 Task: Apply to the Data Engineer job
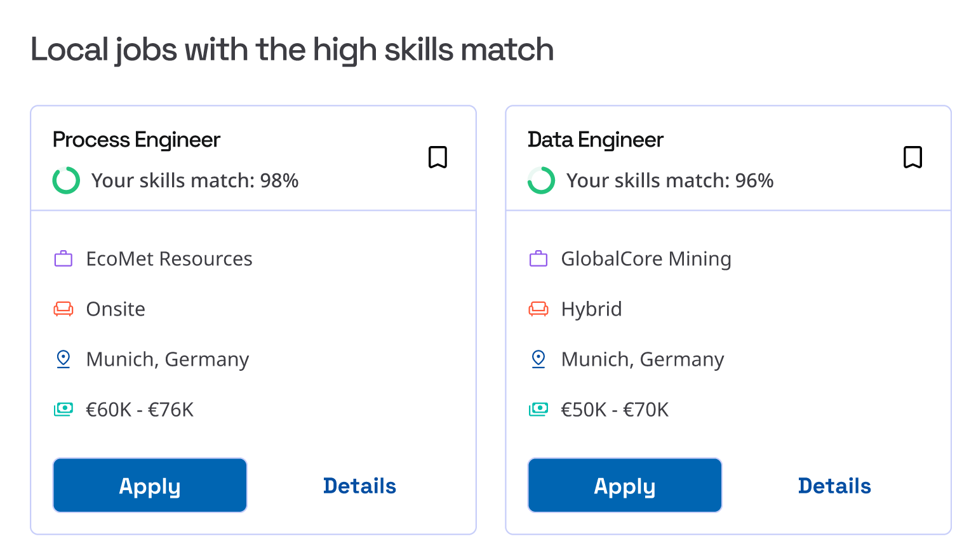625,486
